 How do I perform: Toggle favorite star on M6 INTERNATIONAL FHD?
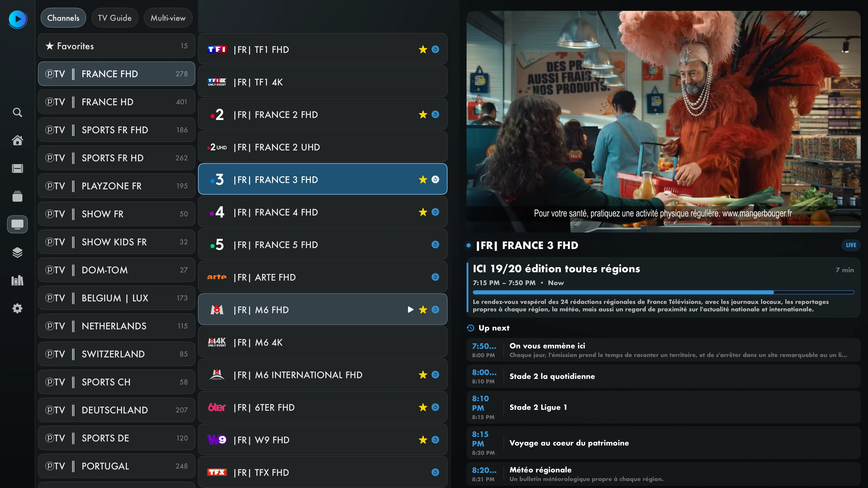[423, 375]
